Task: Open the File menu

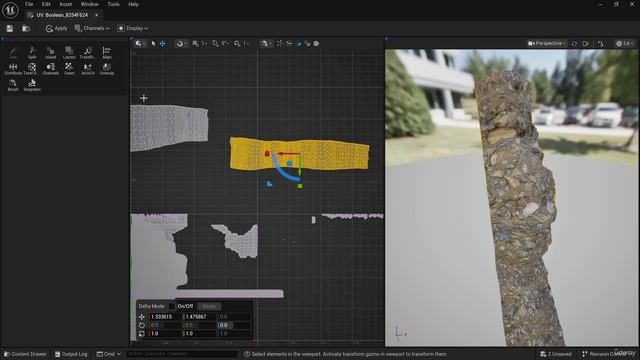Action: click(29, 4)
